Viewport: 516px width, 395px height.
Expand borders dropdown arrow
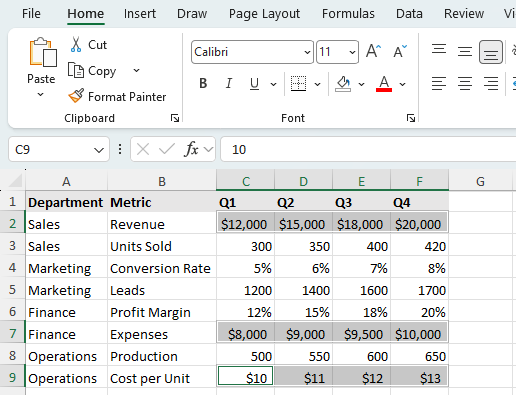pos(318,84)
